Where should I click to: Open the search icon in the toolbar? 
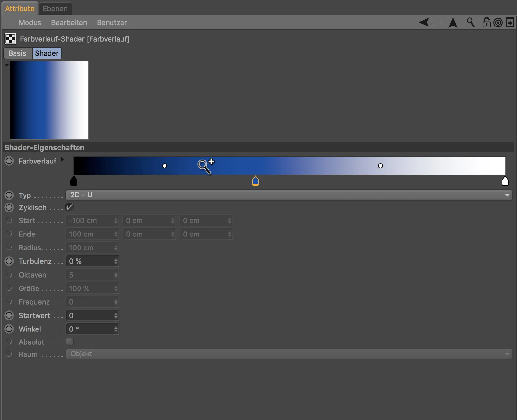click(471, 22)
